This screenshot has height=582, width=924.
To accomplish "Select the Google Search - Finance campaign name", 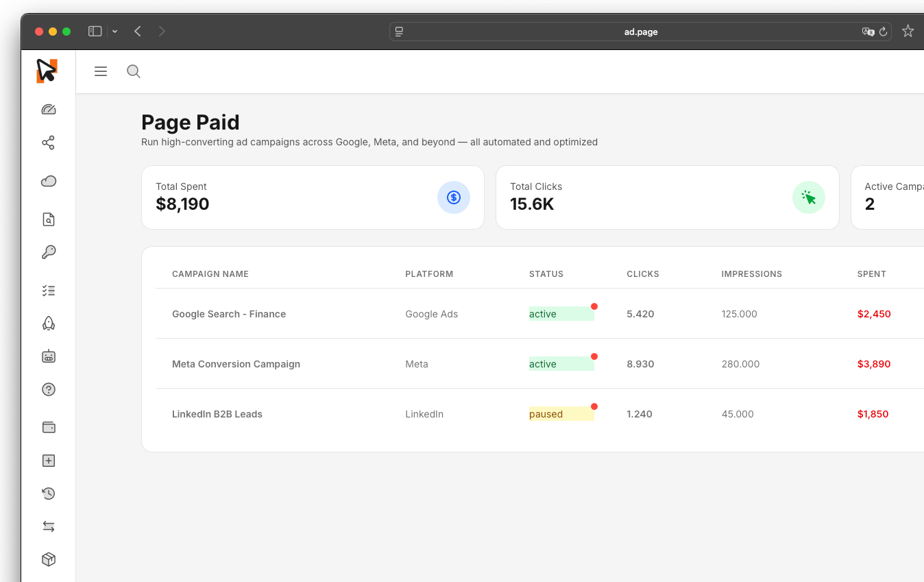I will [x=229, y=314].
